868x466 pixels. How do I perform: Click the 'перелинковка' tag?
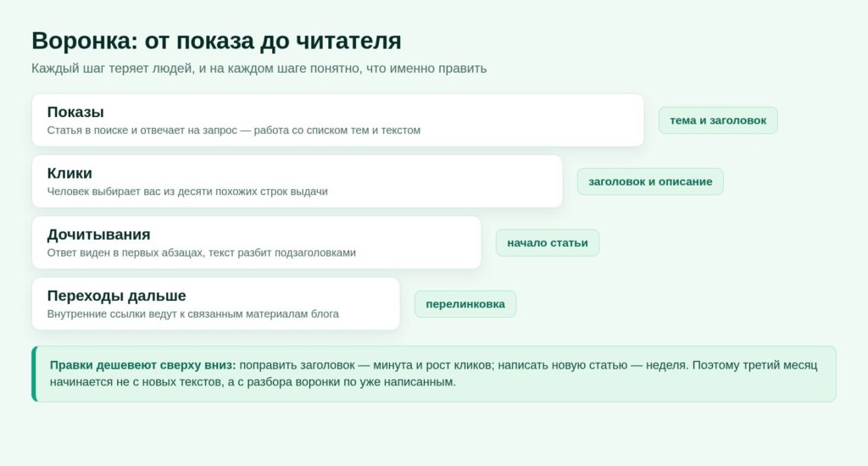click(465, 304)
